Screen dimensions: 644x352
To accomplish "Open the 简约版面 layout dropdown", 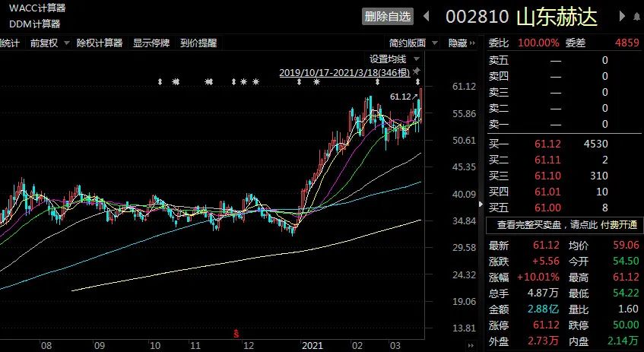I will pos(411,43).
